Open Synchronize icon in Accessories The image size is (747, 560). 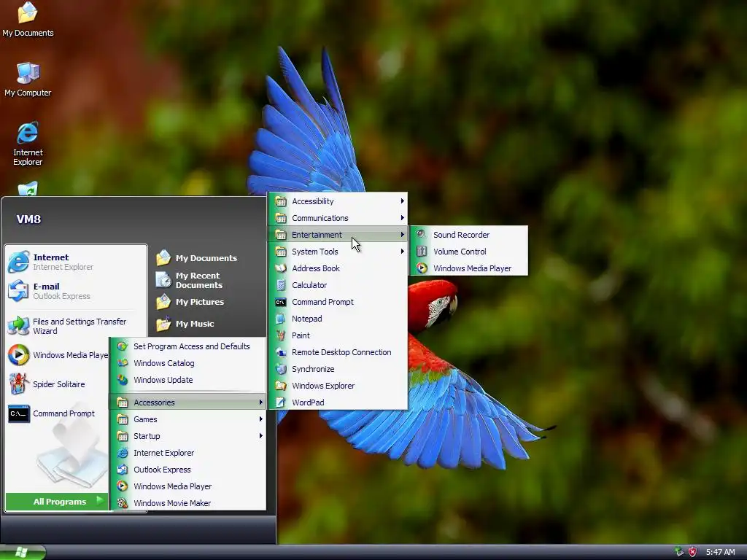point(281,368)
